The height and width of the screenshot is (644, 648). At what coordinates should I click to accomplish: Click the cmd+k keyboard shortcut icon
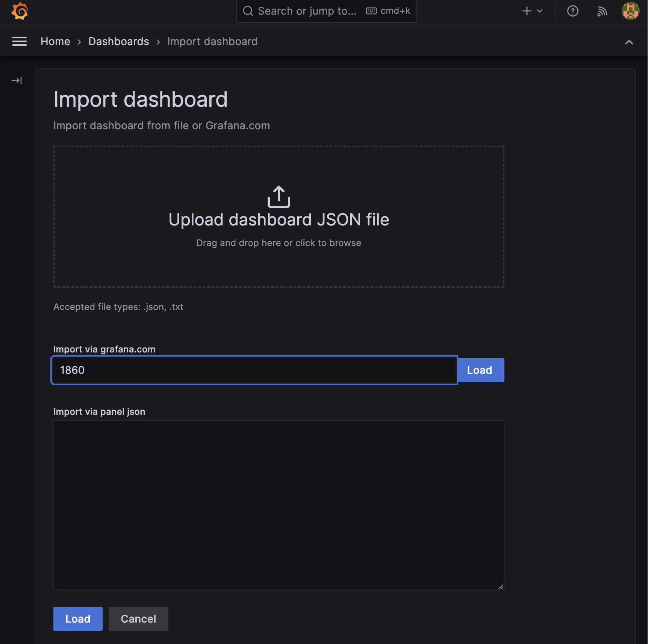(371, 11)
